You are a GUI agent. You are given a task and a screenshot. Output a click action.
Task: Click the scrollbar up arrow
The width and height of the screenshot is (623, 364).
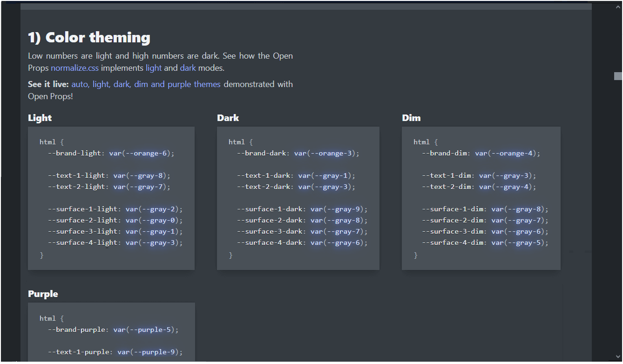point(618,7)
